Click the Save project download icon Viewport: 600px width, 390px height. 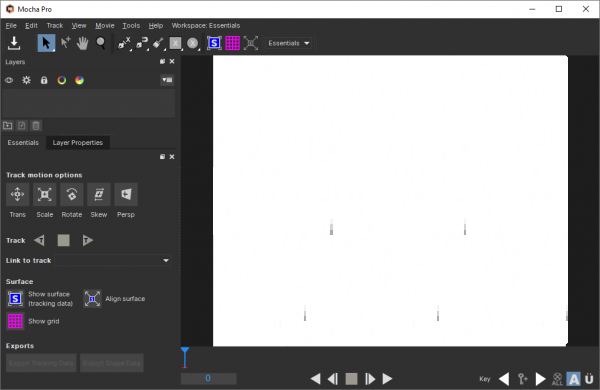[x=14, y=43]
